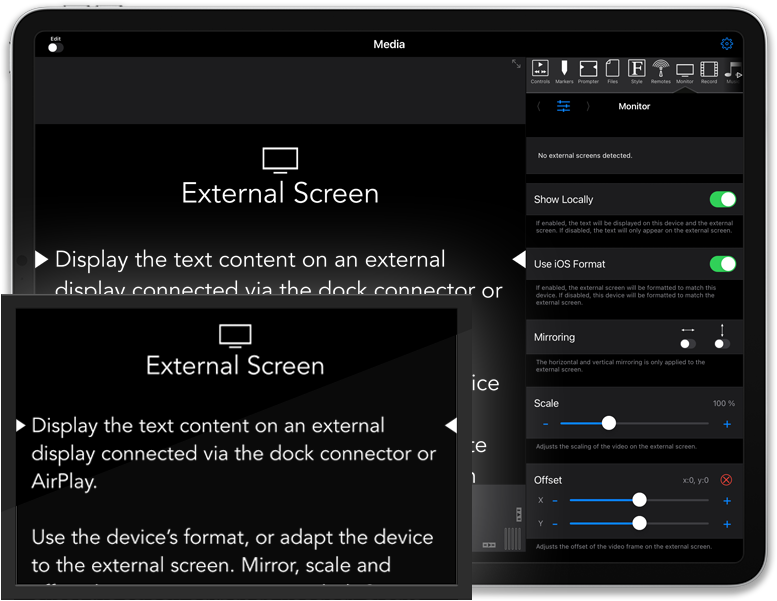Decrease Scale with minus button
The image size is (777, 601).
click(546, 424)
